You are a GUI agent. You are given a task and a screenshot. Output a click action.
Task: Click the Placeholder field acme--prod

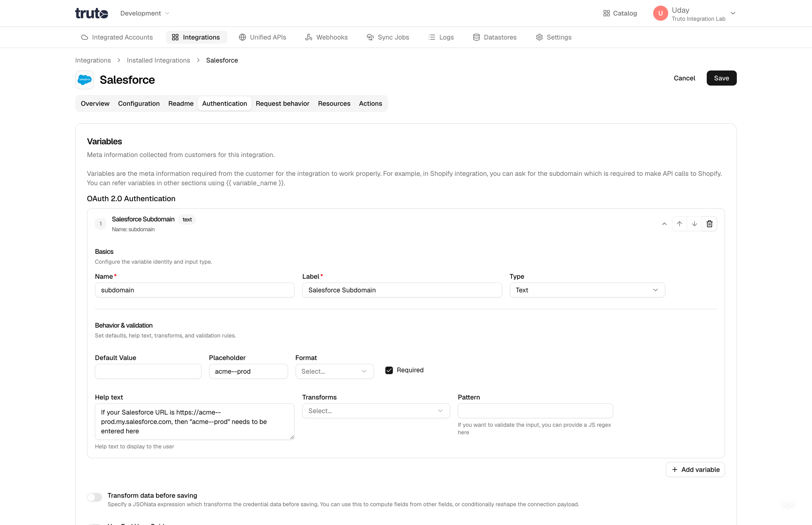248,371
